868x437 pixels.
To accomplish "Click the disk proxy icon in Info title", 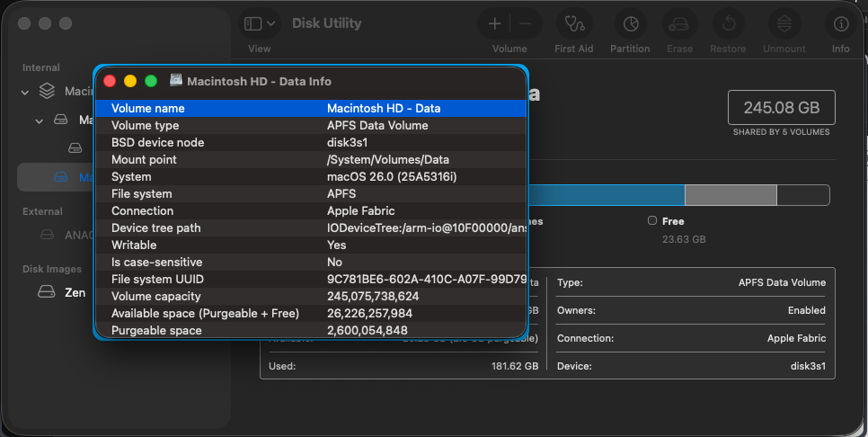I will click(176, 80).
